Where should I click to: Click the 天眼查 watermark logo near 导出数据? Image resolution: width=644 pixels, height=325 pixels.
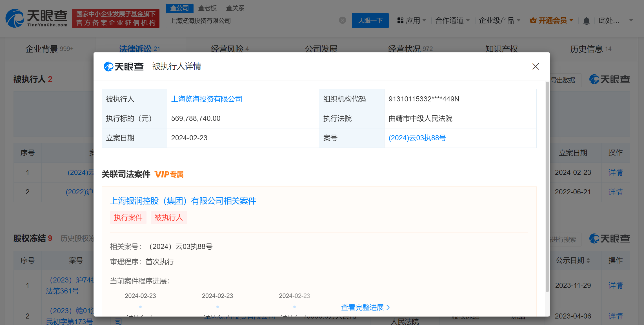tap(609, 80)
